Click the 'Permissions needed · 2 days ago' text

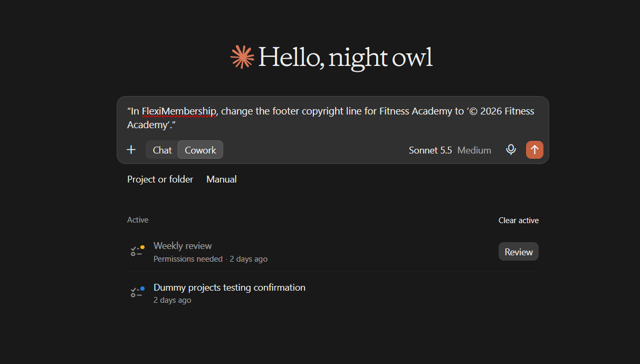(x=210, y=259)
